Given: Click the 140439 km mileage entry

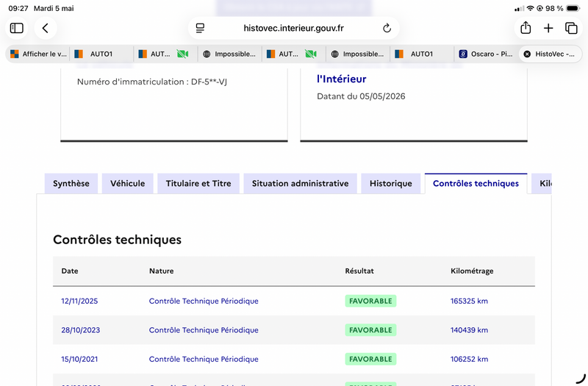Looking at the screenshot, I should point(469,330).
